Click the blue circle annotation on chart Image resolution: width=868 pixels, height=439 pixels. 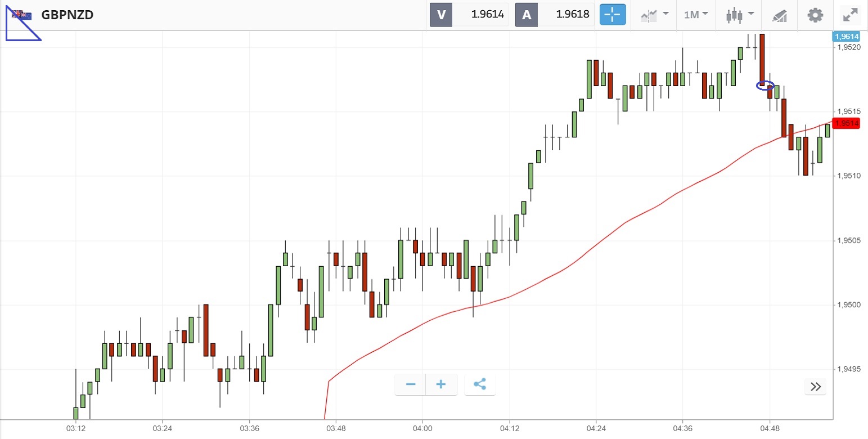point(765,86)
